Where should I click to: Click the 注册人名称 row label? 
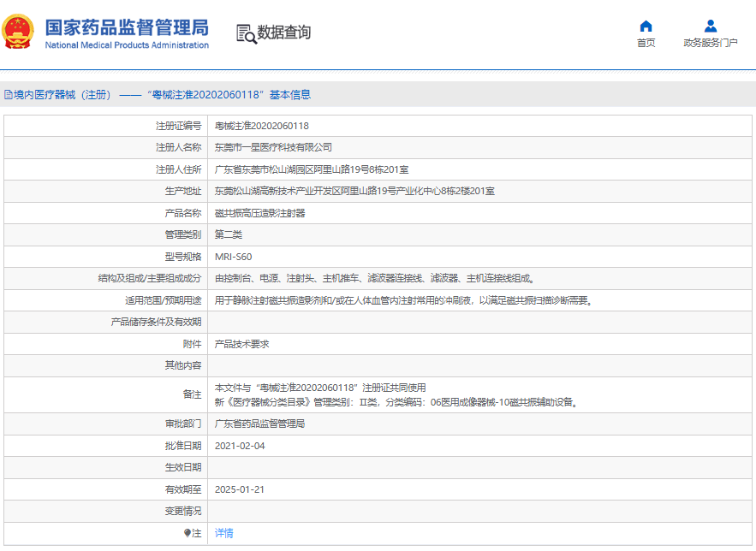pyautogui.click(x=178, y=147)
